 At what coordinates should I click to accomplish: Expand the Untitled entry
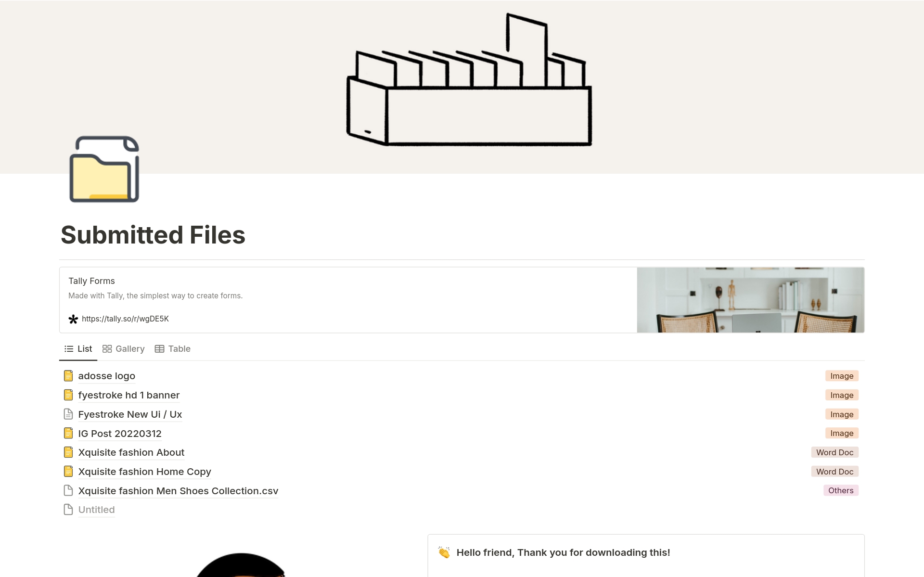pos(96,509)
